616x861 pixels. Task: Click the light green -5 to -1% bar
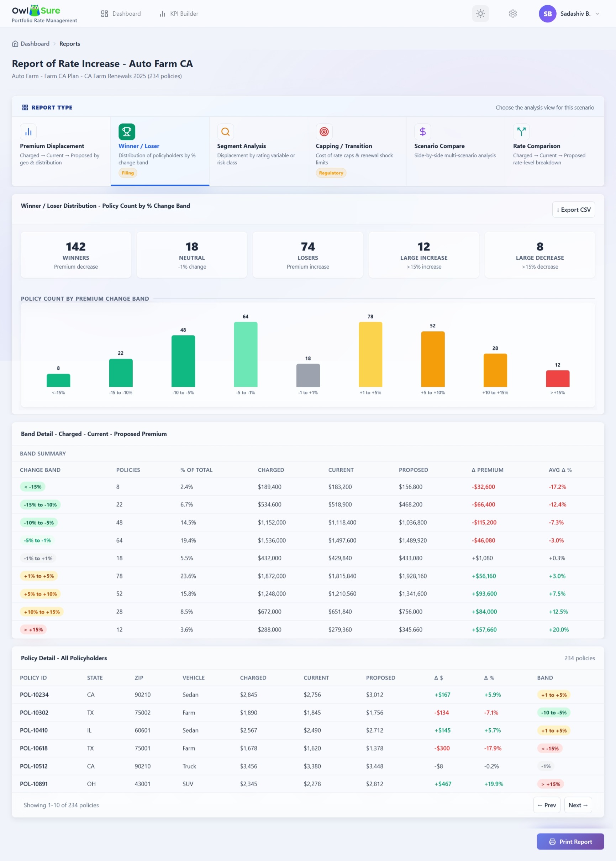246,354
